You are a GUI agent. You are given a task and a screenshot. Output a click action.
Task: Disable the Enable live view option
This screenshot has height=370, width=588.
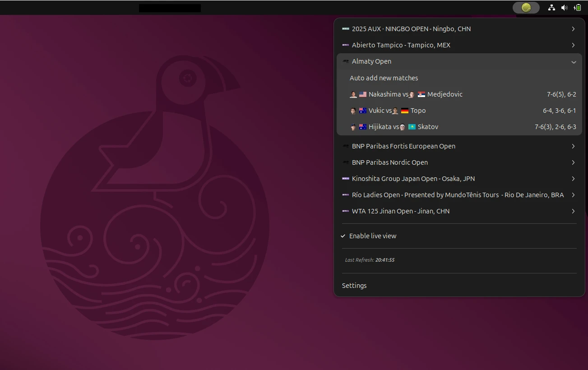coord(373,236)
